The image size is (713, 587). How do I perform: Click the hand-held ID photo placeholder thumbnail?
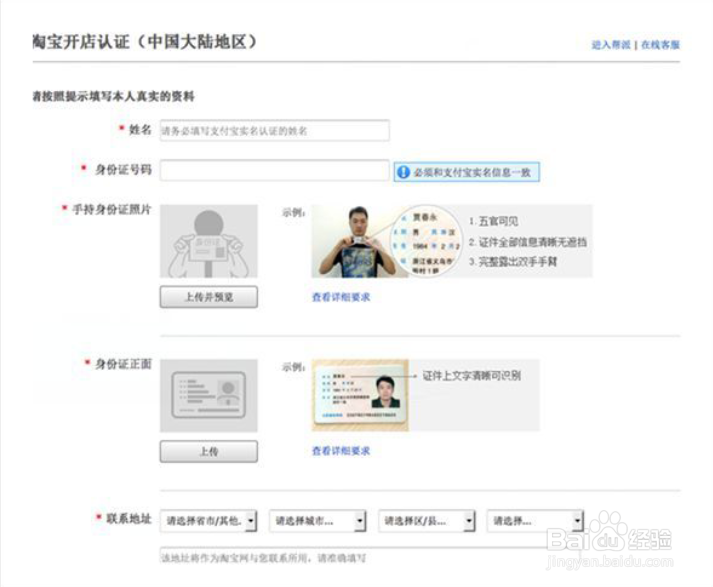coord(209,241)
